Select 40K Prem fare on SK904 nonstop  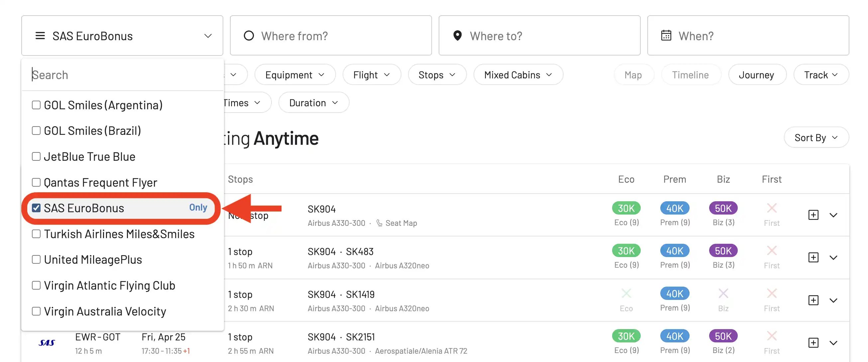click(x=675, y=208)
